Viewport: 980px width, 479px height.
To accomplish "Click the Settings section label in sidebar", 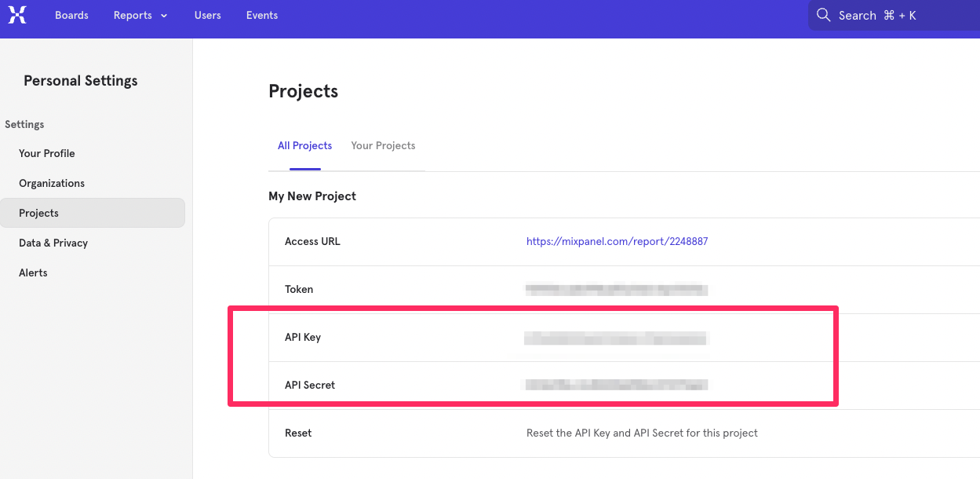I will (x=24, y=124).
